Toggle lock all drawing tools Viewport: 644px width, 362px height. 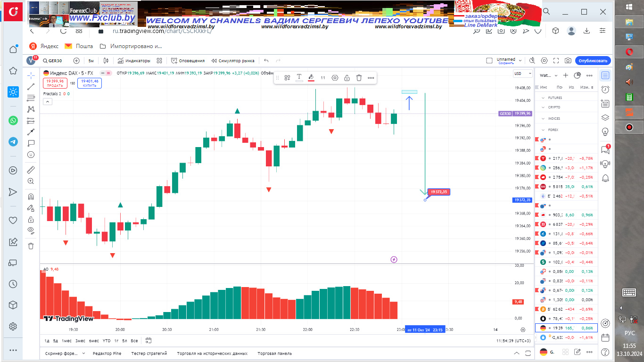31,219
